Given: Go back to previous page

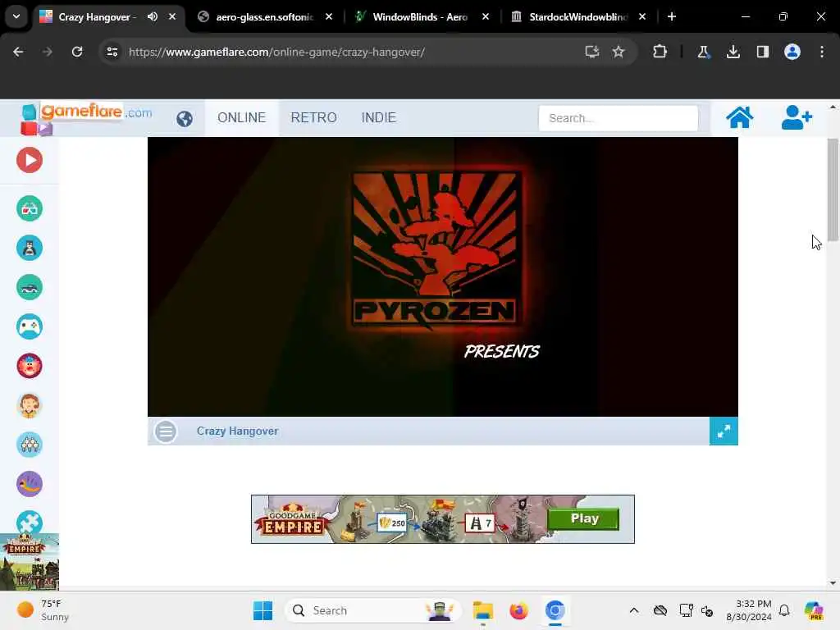Looking at the screenshot, I should pos(18,52).
